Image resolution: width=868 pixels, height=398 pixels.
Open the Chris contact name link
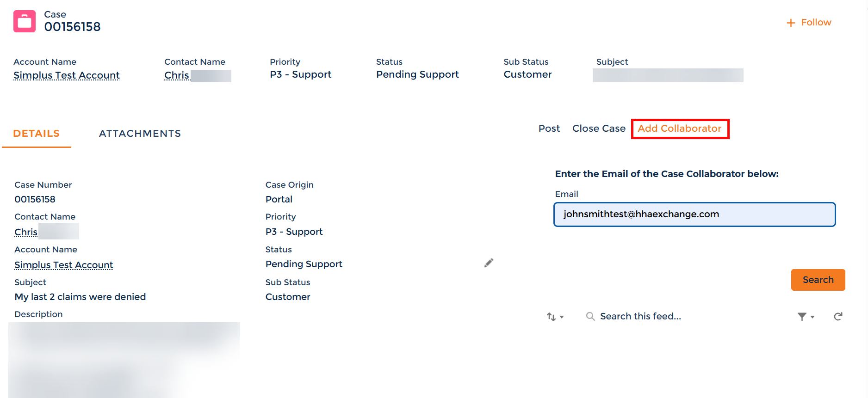177,75
